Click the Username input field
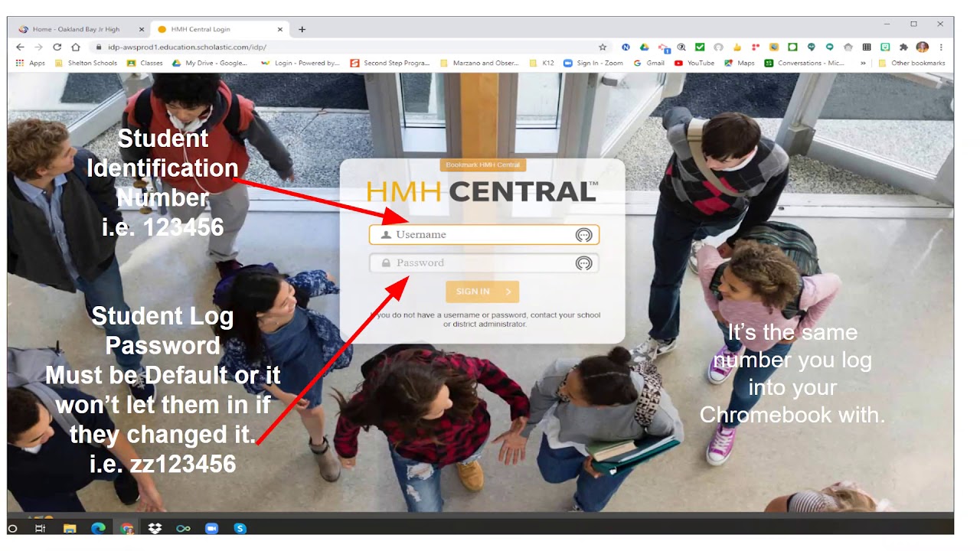 [x=484, y=235]
